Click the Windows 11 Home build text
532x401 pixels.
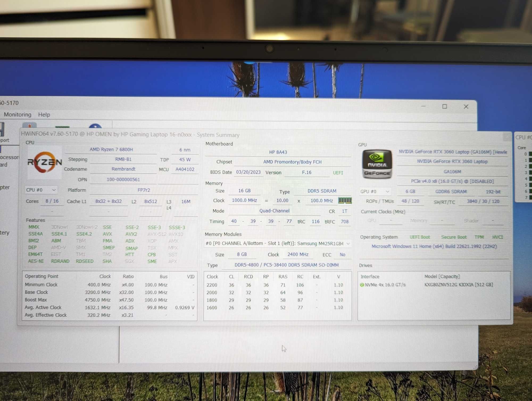coord(434,246)
